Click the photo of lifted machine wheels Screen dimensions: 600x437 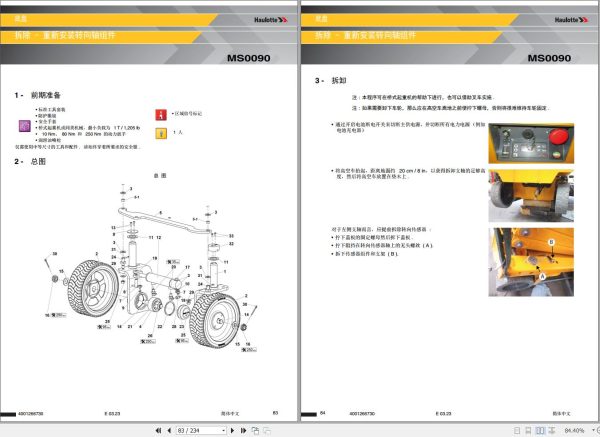531,196
